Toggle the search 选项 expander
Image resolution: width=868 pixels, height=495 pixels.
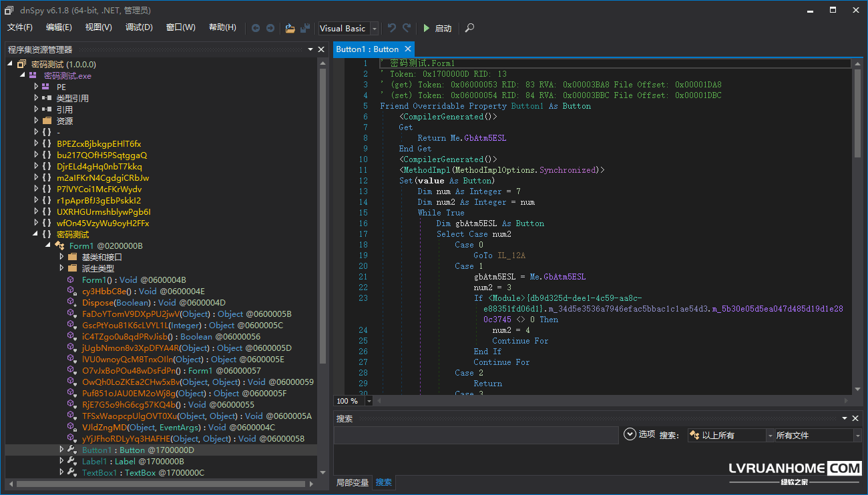(629, 434)
